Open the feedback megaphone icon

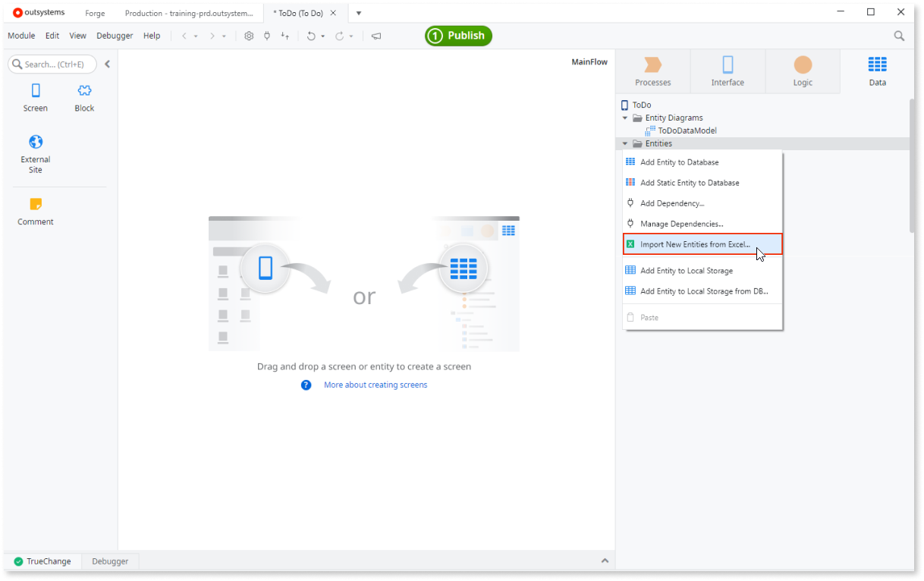point(376,36)
